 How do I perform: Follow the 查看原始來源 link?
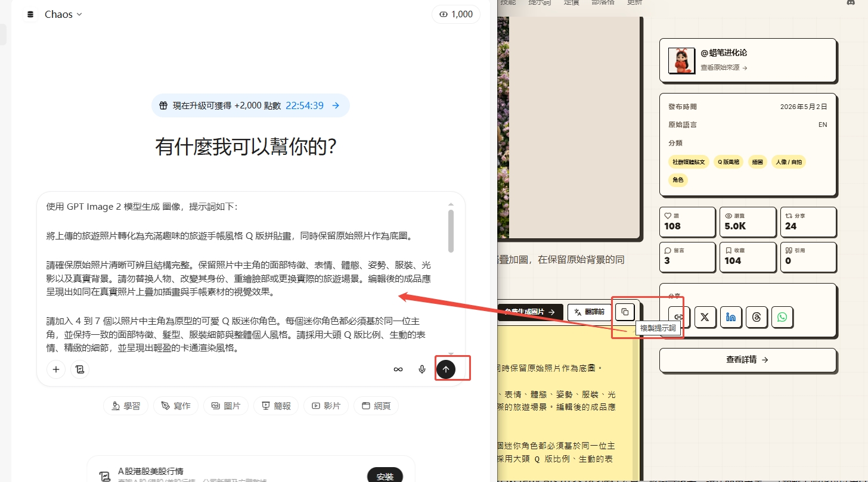pyautogui.click(x=724, y=68)
